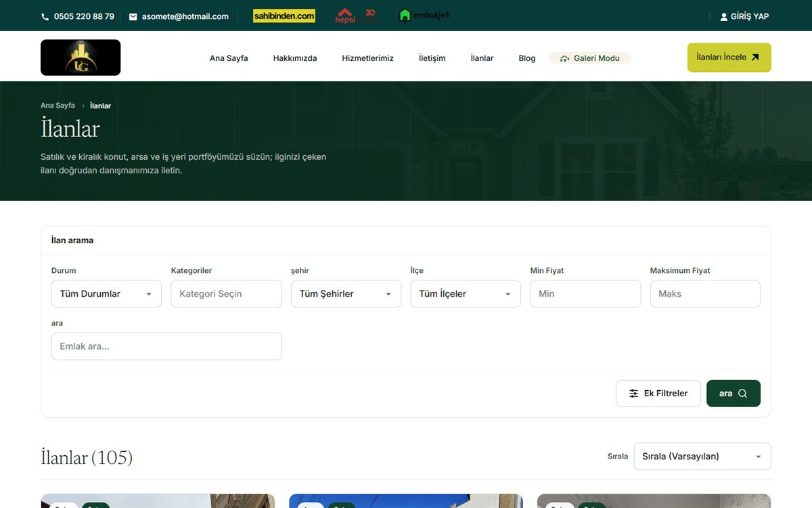Image resolution: width=812 pixels, height=508 pixels.
Task: Click the current İlanlar breadcrumb text
Action: 100,106
